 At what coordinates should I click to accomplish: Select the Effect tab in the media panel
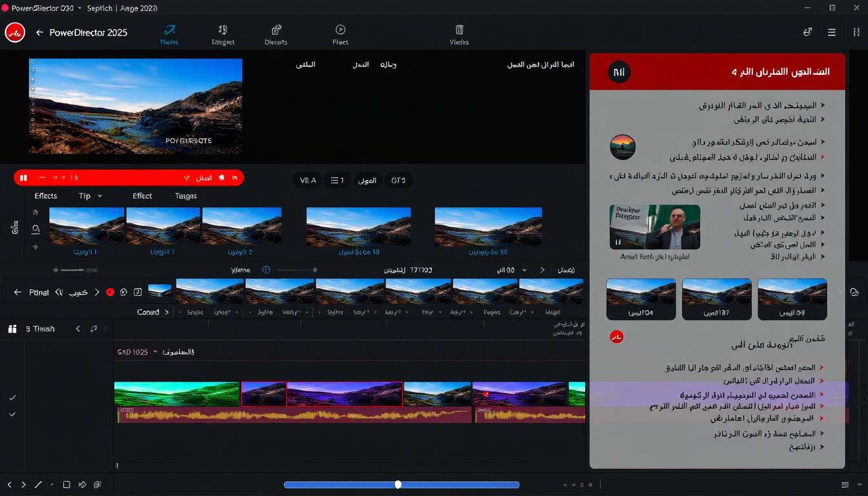coord(142,196)
